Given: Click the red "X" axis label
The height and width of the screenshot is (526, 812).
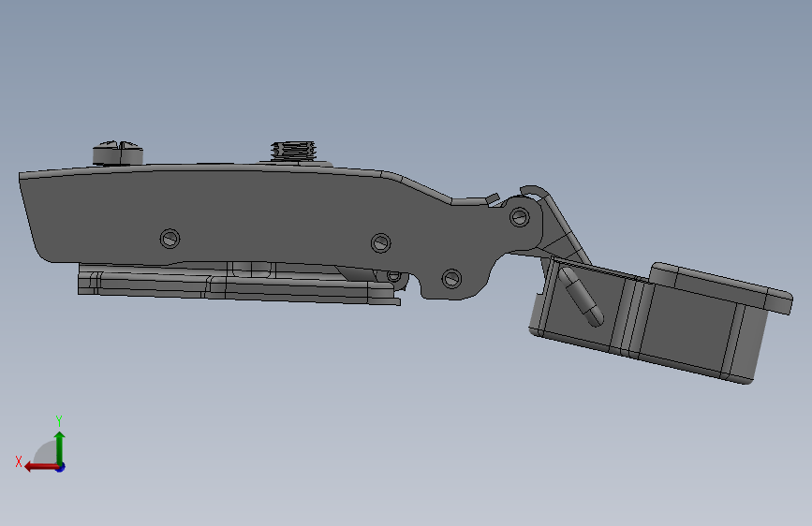Looking at the screenshot, I should 19,461.
